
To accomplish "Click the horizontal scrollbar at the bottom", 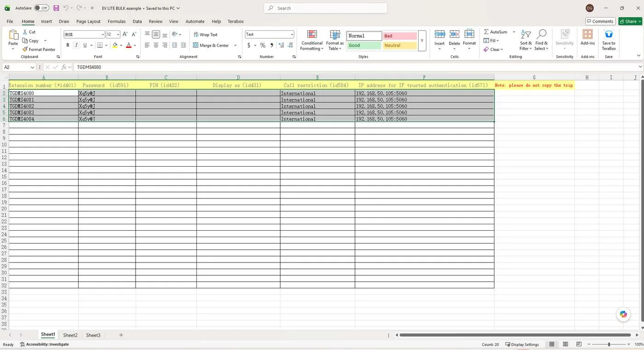I will (515, 335).
